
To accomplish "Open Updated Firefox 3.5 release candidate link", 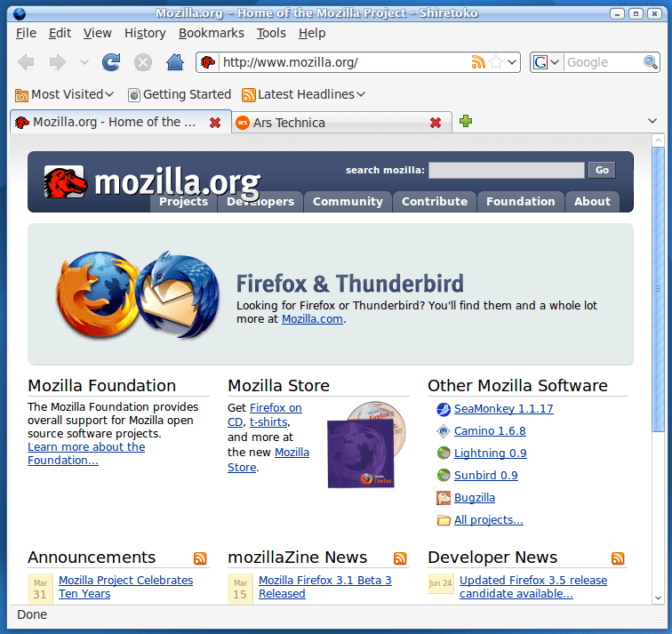I will 533,587.
